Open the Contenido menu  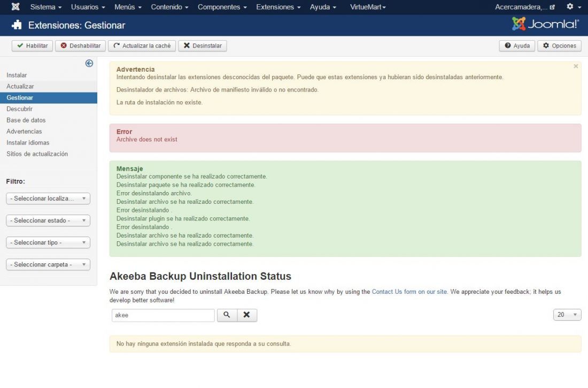(169, 7)
